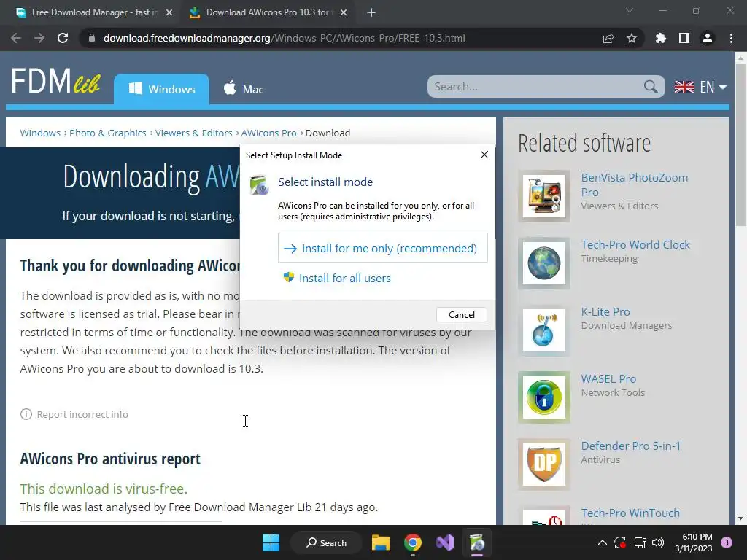747x560 pixels.
Task: Choose Install for me only (recommended)
Action: coord(382,248)
